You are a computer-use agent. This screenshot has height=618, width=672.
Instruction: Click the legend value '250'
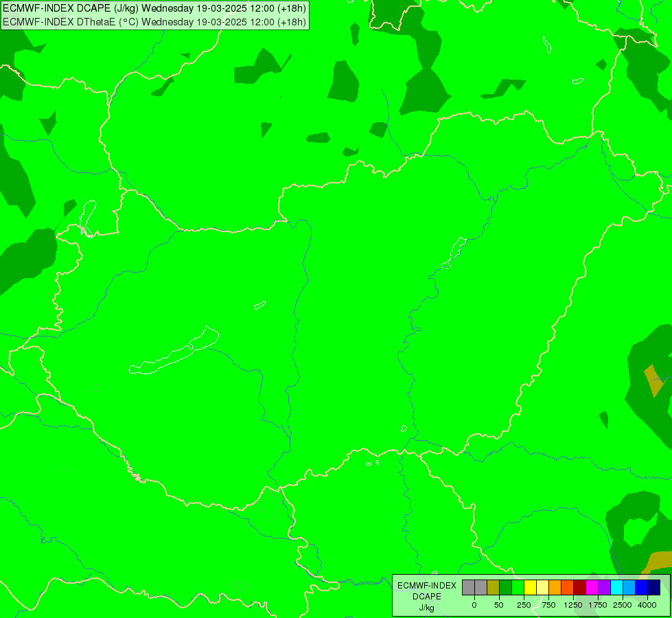pos(524,605)
